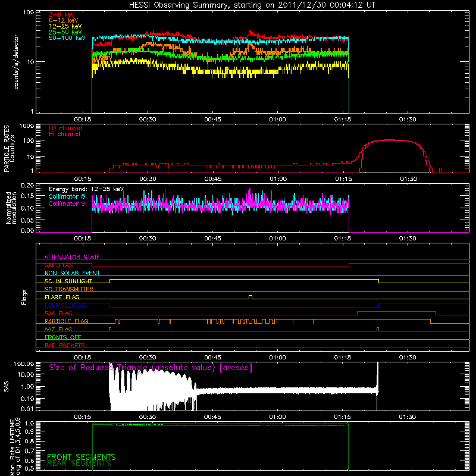Click the Normalized modulation axis label
The image size is (476, 476).
click(x=11, y=208)
